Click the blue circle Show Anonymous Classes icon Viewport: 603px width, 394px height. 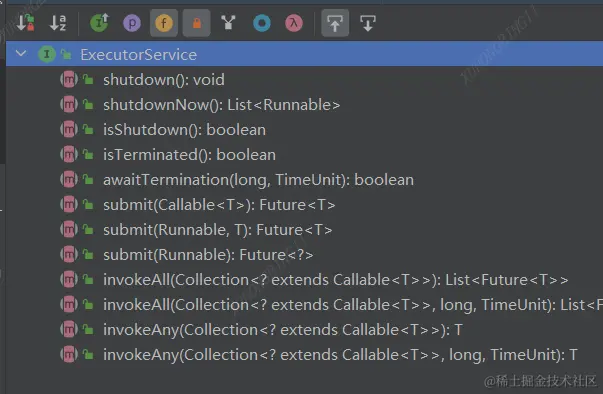[262, 23]
